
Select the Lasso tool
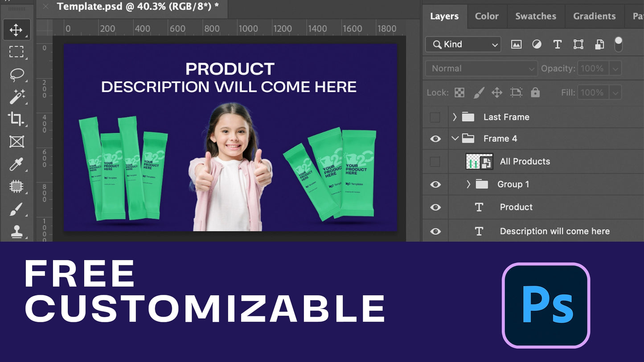[16, 74]
